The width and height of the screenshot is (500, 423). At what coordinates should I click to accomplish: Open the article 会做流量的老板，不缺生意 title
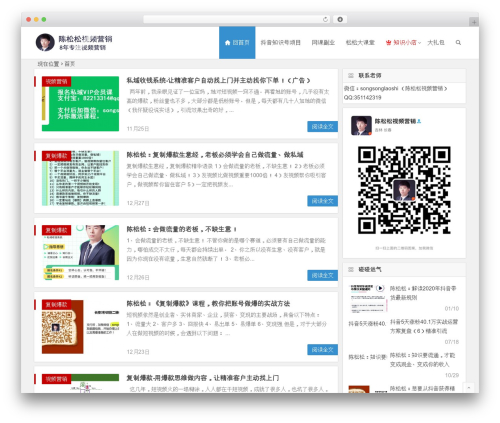coord(182,229)
